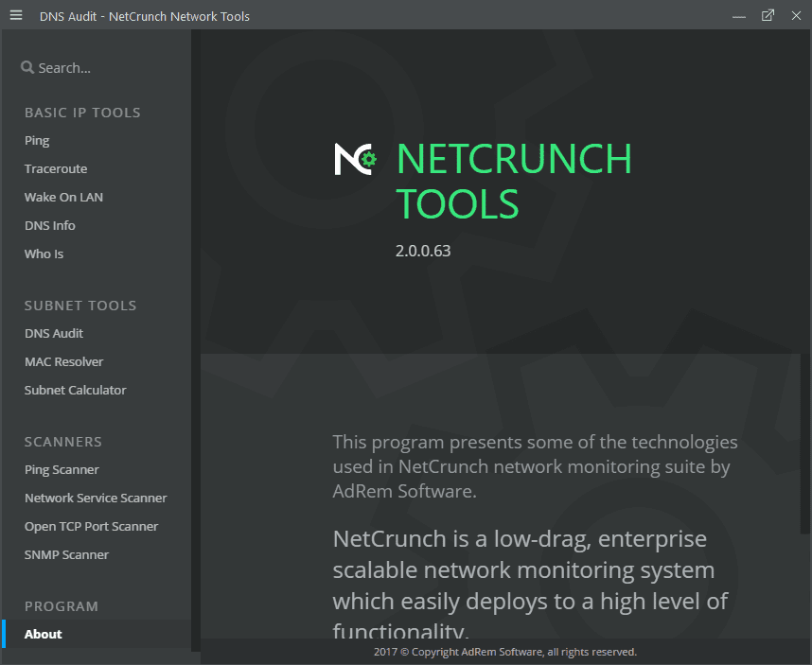Select Wake On LAN
This screenshot has width=812, height=665.
(63, 197)
